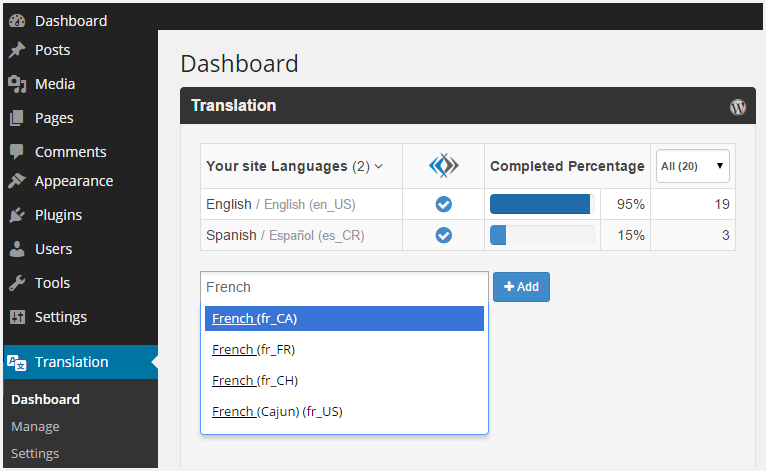The height and width of the screenshot is (471, 766).
Task: Open the main Settings menu item
Action: [61, 317]
